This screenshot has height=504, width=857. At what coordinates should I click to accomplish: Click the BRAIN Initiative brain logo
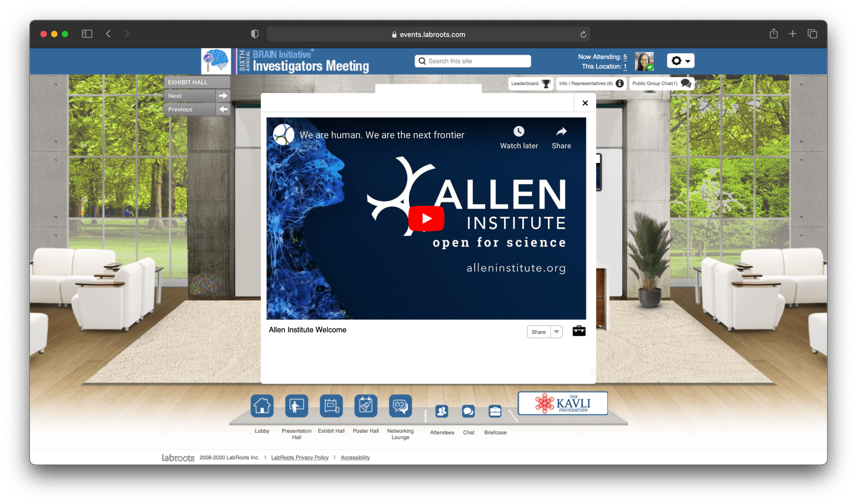[x=216, y=61]
